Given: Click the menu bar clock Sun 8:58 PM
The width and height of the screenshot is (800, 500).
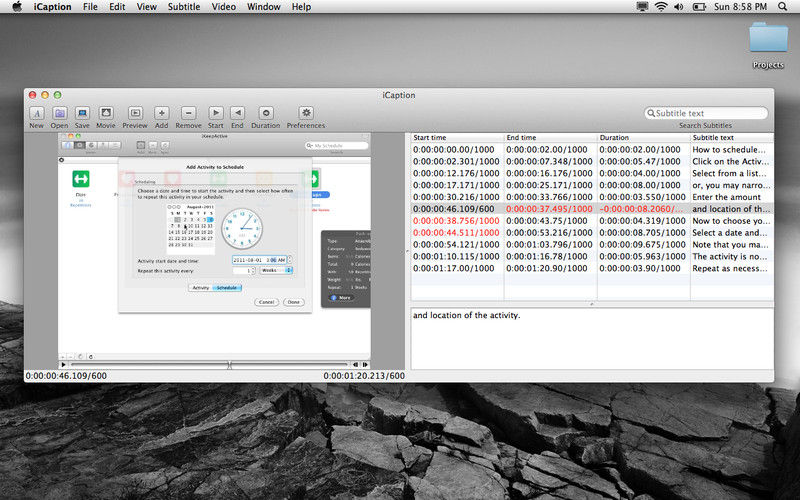Looking at the screenshot, I should coord(740,7).
